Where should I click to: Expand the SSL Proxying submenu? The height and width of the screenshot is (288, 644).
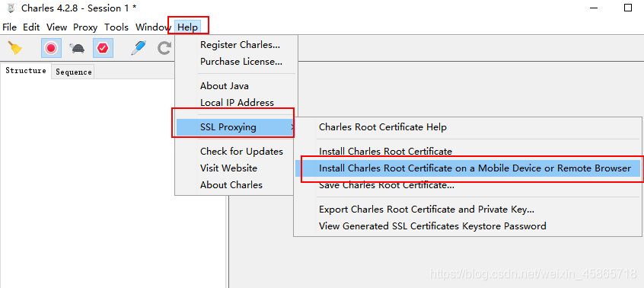pyautogui.click(x=235, y=127)
